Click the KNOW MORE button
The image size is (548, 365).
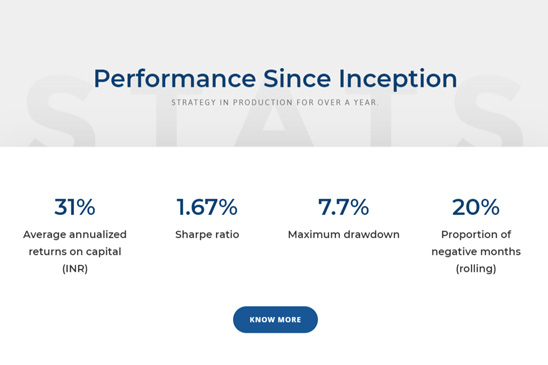275,320
